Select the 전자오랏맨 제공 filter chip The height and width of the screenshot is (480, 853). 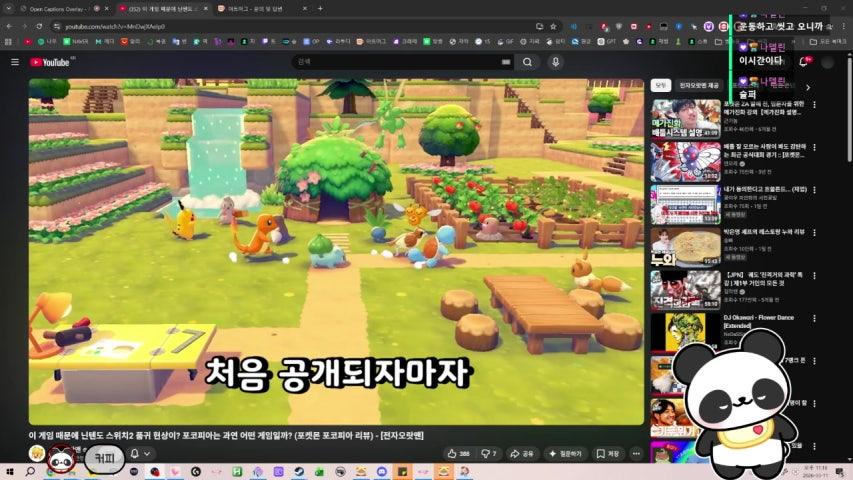(x=699, y=85)
